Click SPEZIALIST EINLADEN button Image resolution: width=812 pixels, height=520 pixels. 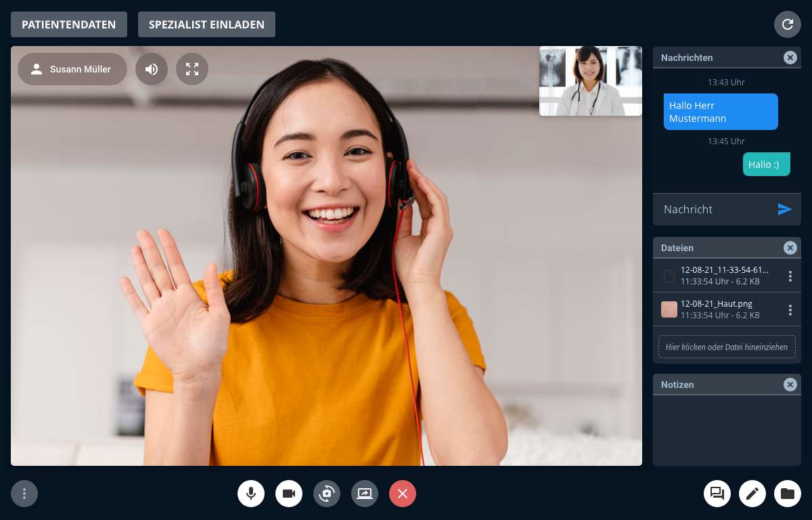[x=206, y=24]
